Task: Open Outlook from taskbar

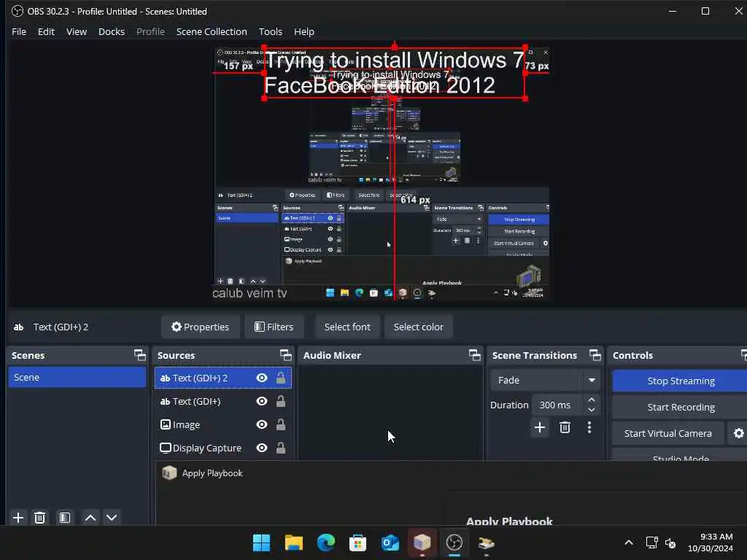Action: pyautogui.click(x=390, y=542)
